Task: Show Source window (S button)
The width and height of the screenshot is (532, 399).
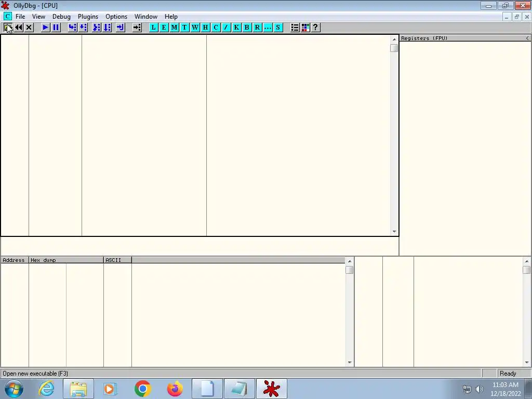Action: pyautogui.click(x=278, y=28)
